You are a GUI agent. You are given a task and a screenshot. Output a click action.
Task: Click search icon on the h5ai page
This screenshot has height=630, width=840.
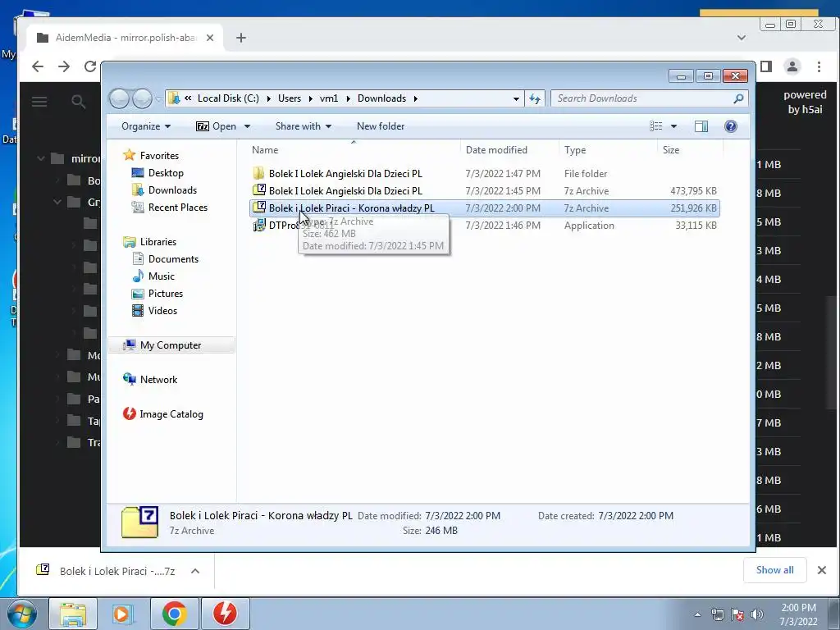pyautogui.click(x=78, y=102)
